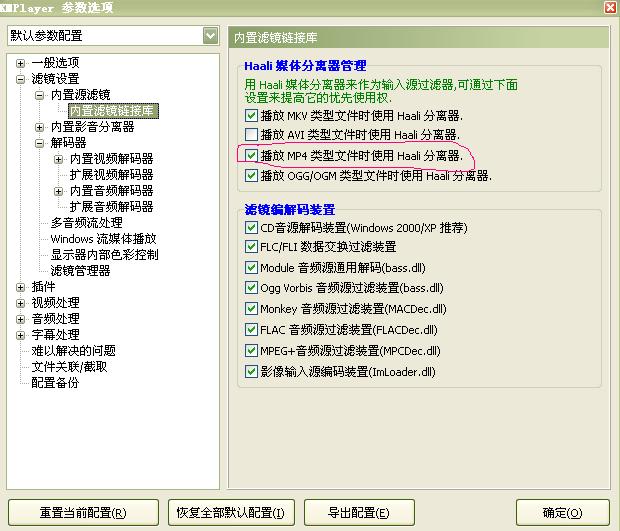Screen dimensions: 620x531
Task: Select the 解码器 tree item
Action: pyautogui.click(x=68, y=143)
